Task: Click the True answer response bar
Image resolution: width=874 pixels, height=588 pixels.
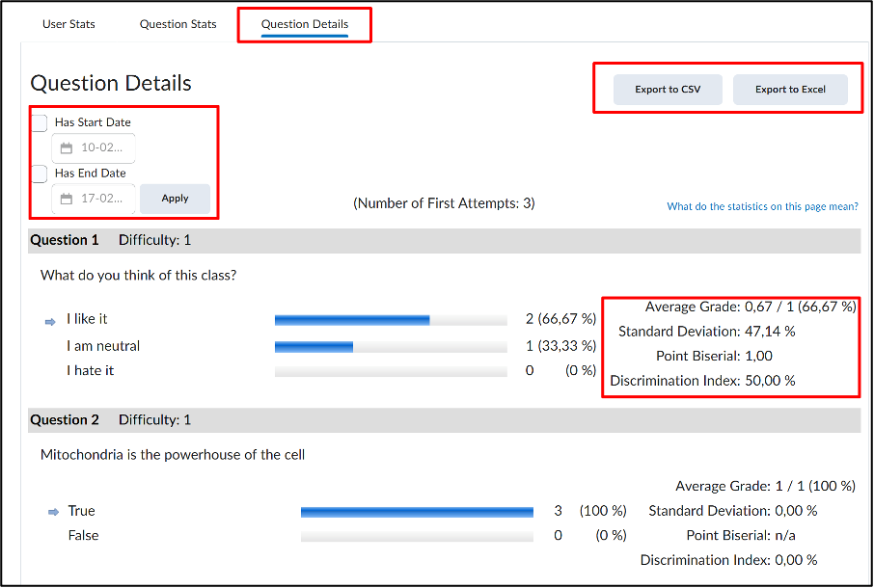Action: tap(417, 512)
